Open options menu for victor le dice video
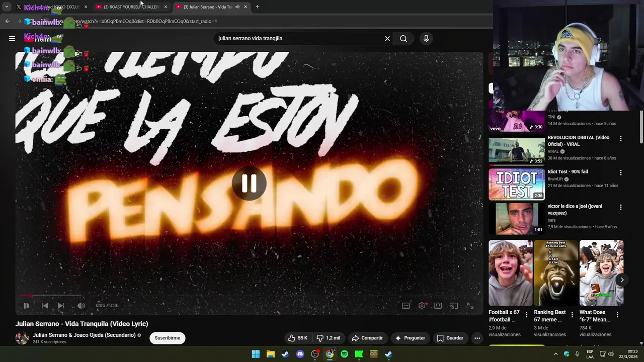644x362 pixels. [620, 207]
